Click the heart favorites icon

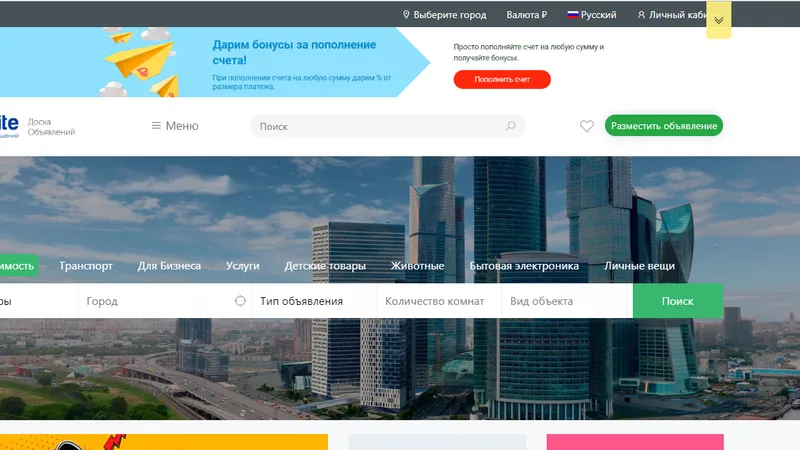(586, 126)
